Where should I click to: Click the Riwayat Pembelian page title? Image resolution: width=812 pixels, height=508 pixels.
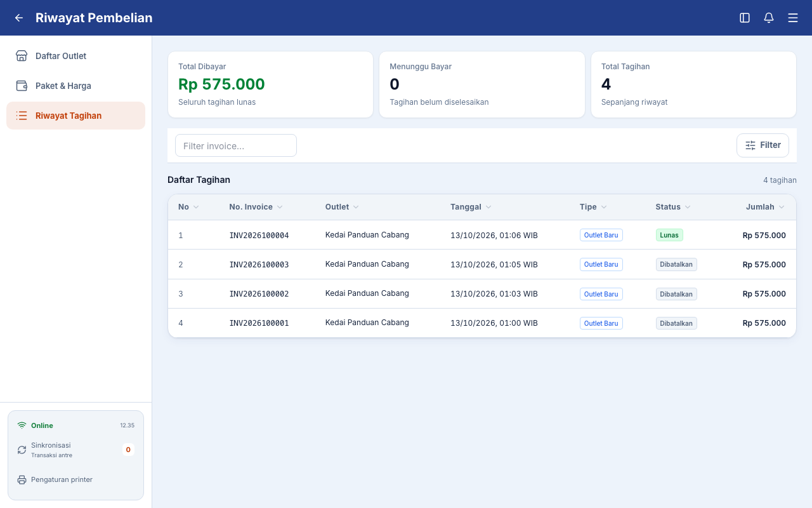click(x=94, y=18)
